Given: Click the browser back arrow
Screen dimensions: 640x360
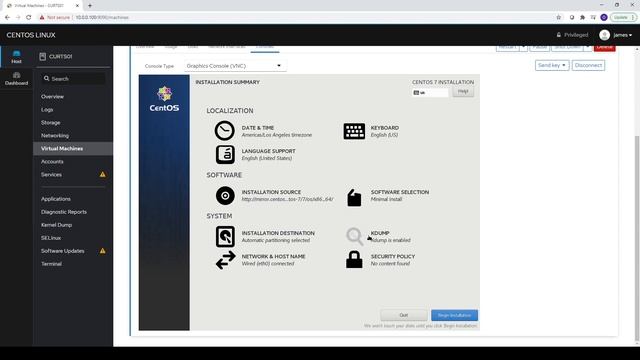Looking at the screenshot, I should [7, 17].
